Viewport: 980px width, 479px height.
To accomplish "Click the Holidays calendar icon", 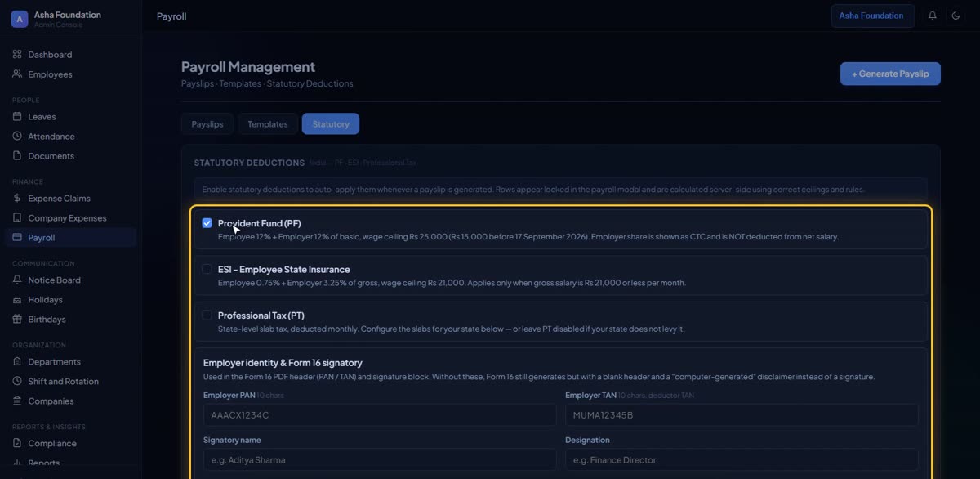I will point(17,300).
